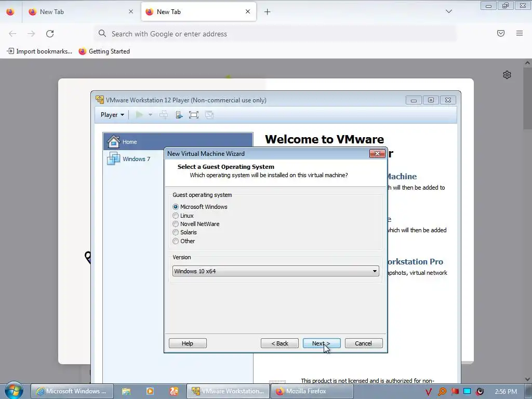Switch to Mozilla Firefox taskbar button
This screenshot has height=399, width=532.
pos(312,391)
